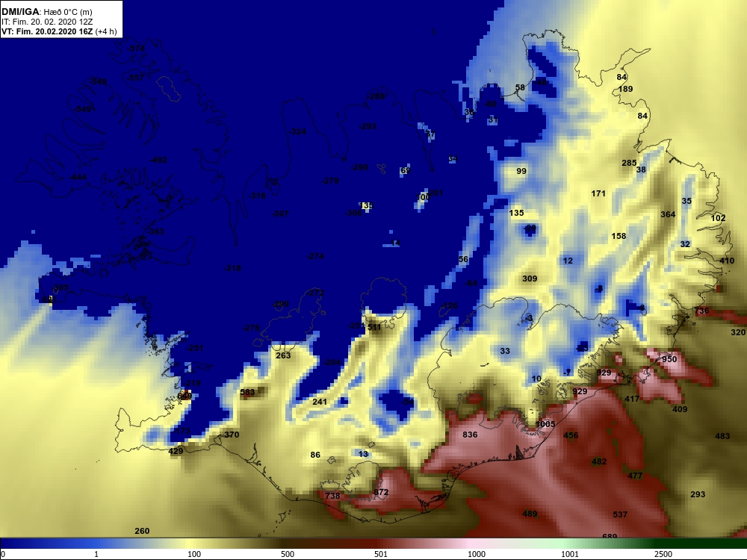Click the map value 872
This screenshot has width=747, height=560.
click(381, 492)
